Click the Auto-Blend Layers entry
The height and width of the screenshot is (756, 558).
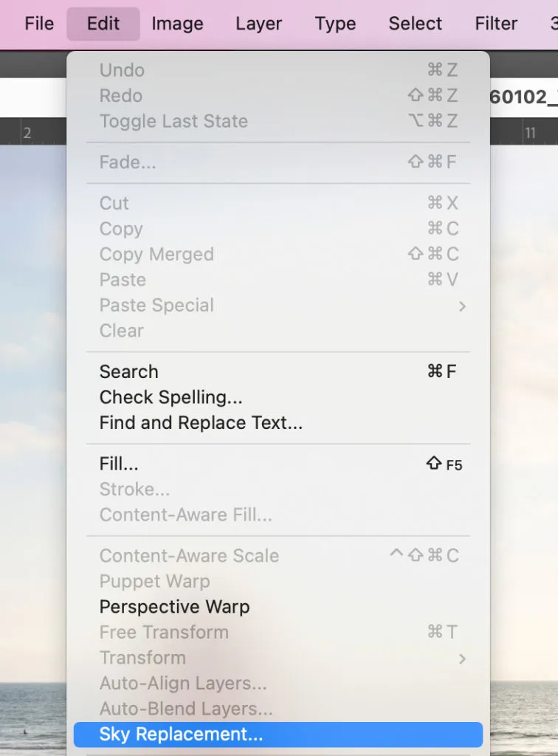[186, 709]
